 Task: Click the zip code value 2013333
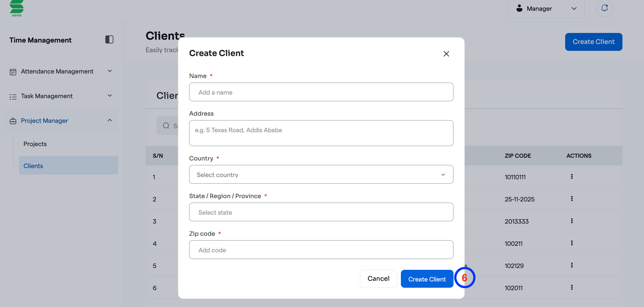(516, 221)
